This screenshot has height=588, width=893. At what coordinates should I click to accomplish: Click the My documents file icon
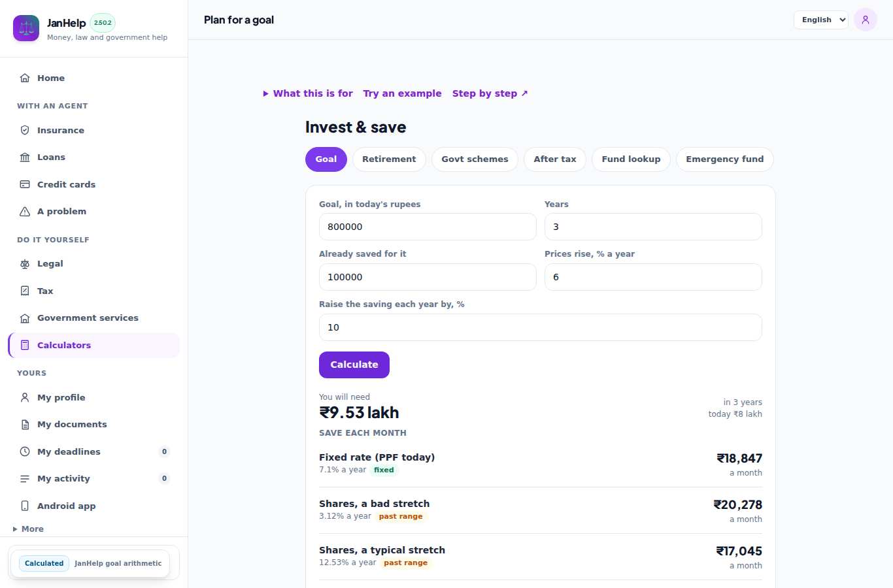coord(25,425)
